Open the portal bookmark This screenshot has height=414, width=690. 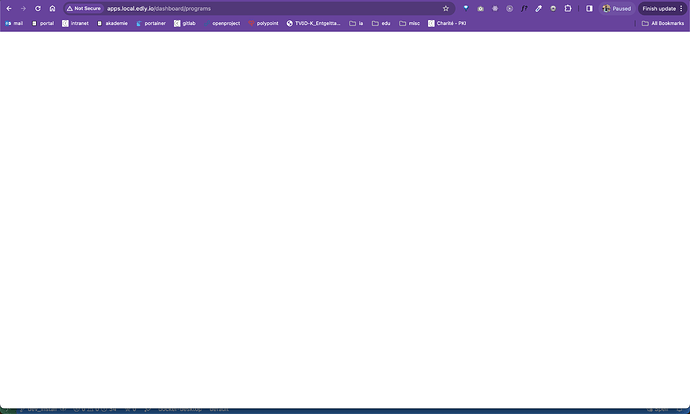[x=43, y=23]
